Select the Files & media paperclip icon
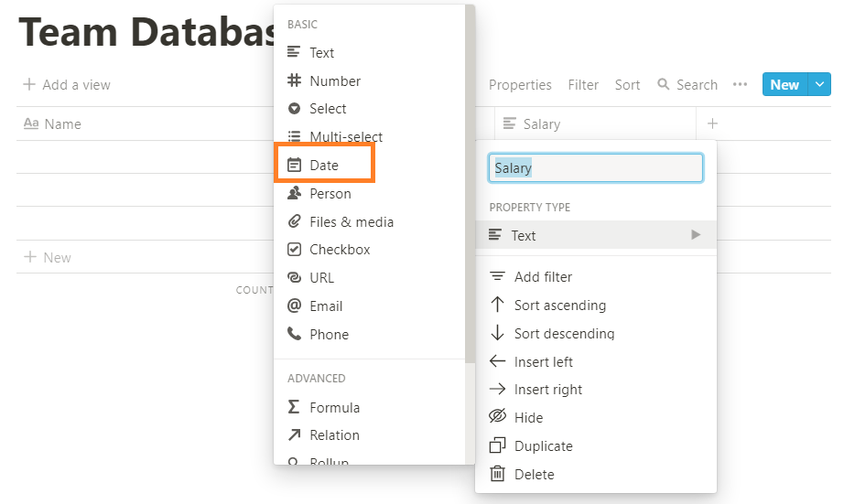844x504 pixels. coord(294,221)
